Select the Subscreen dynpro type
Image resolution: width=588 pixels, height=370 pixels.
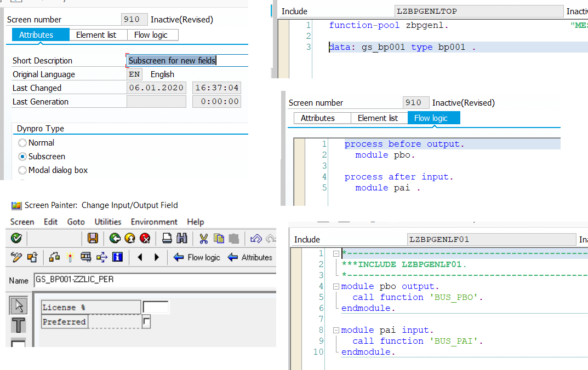click(x=22, y=157)
